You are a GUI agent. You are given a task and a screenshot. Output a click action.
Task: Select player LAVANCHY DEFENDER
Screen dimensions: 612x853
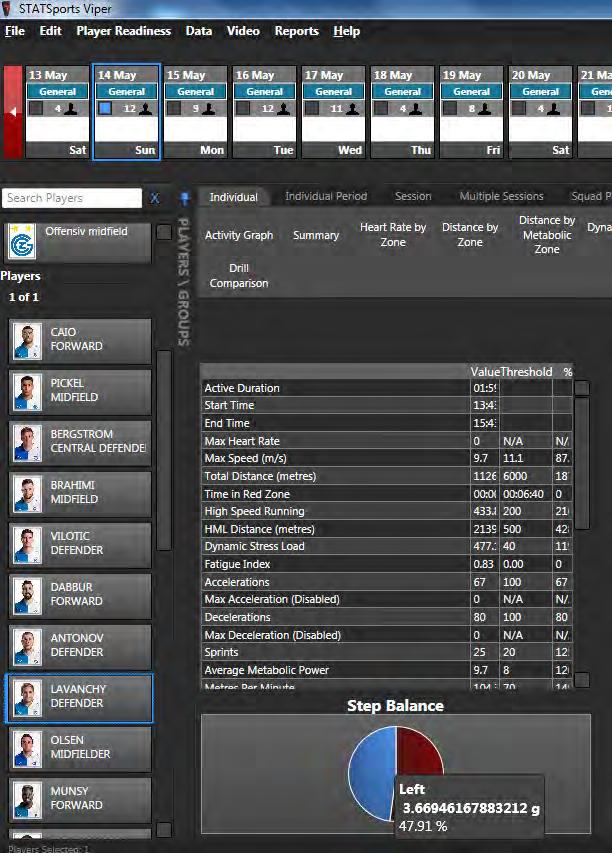(x=80, y=697)
